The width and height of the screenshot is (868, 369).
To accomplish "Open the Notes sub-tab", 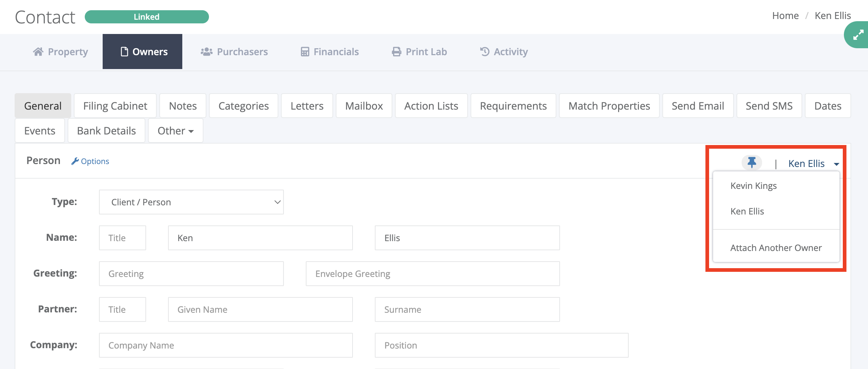I will [x=183, y=106].
